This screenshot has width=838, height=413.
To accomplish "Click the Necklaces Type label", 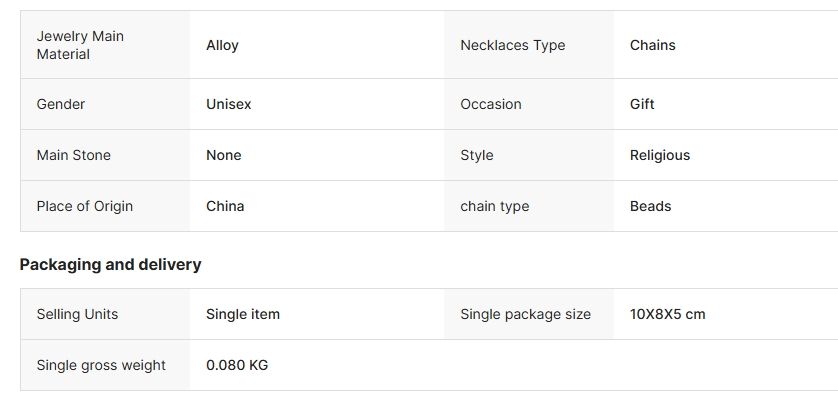I will [x=512, y=45].
